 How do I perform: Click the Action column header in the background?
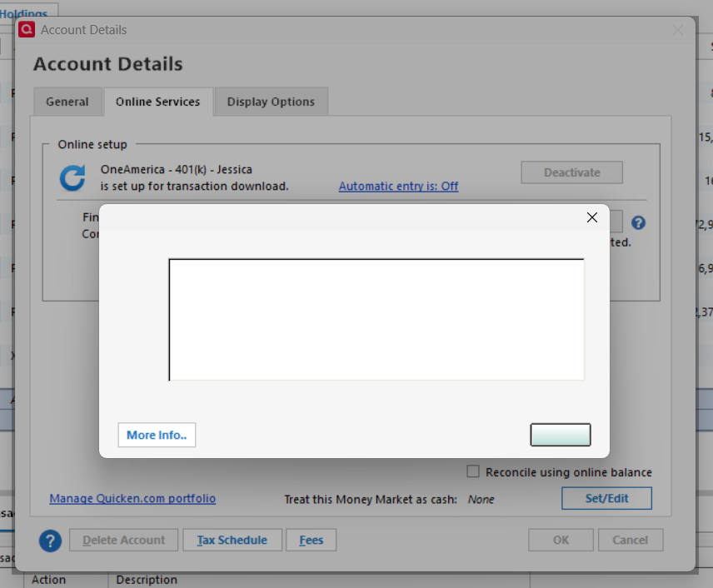(48, 580)
